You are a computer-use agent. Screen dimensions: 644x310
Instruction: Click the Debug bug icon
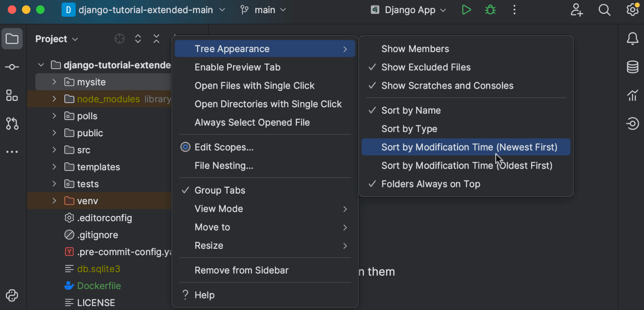click(490, 10)
